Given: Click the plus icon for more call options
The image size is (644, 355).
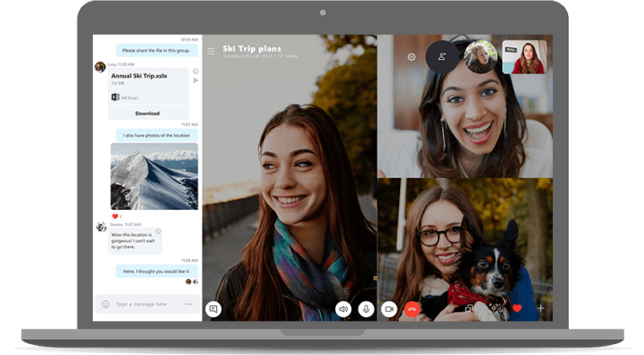Looking at the screenshot, I should point(540,309).
